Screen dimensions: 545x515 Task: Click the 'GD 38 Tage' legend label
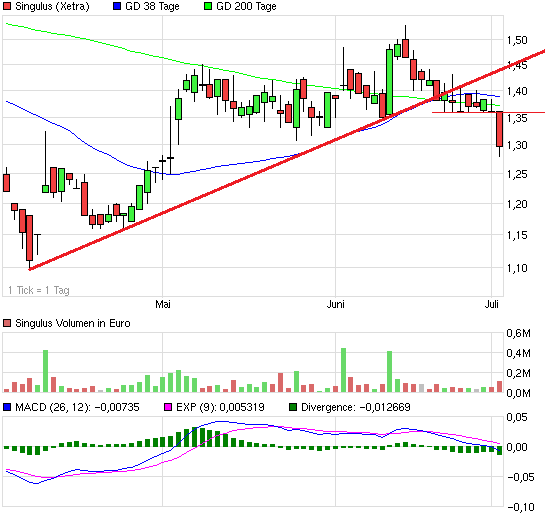tap(152, 6)
